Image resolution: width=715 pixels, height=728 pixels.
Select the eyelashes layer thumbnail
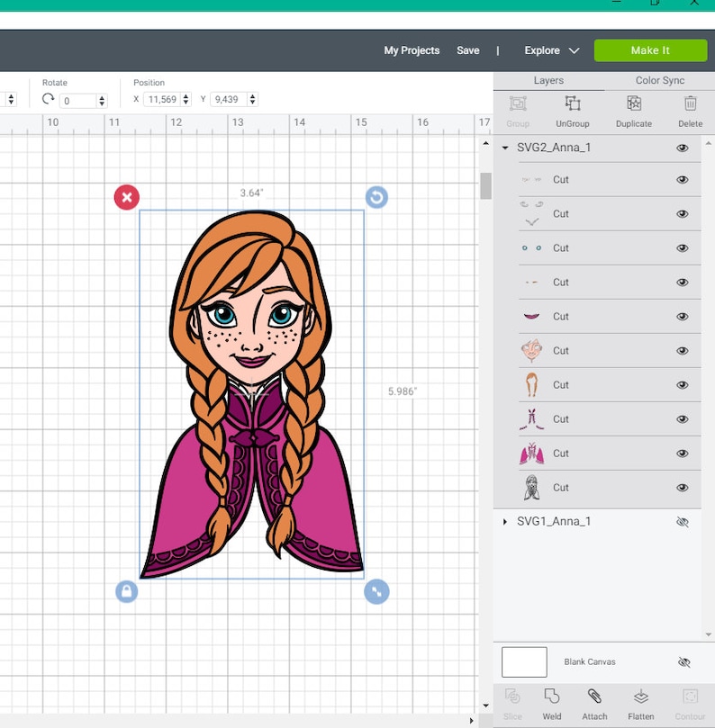coord(531,179)
